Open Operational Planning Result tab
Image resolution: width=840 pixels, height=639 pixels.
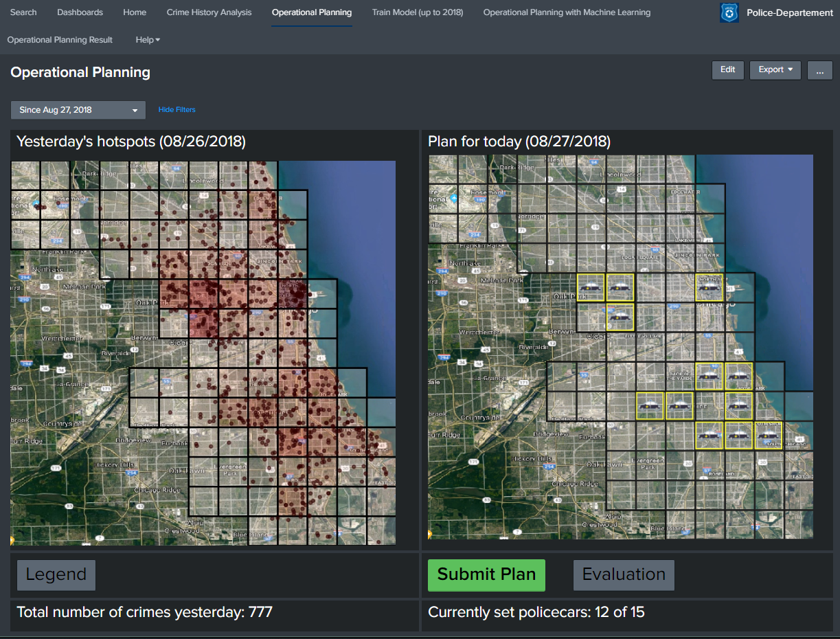click(x=60, y=40)
